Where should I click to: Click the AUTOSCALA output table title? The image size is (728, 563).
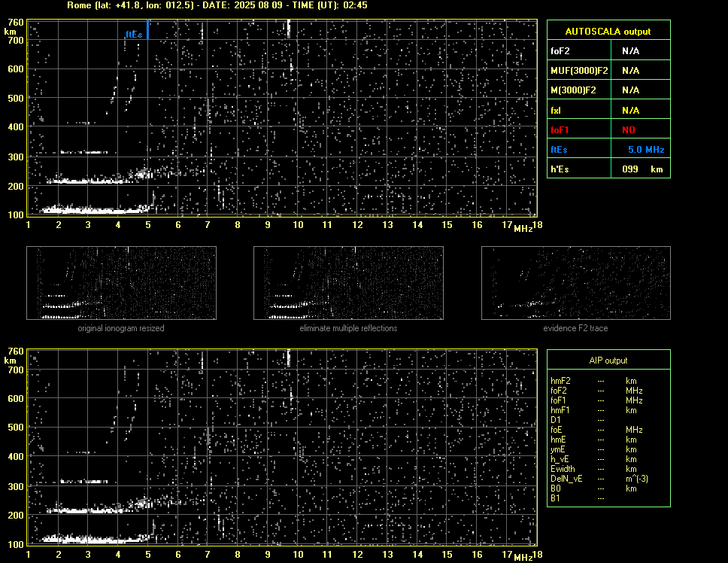(x=608, y=32)
